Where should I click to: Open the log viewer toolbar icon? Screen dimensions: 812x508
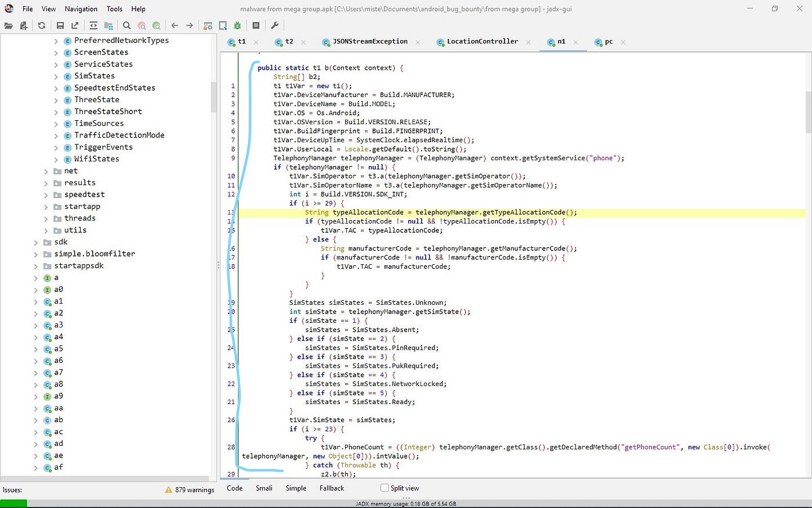(256, 26)
